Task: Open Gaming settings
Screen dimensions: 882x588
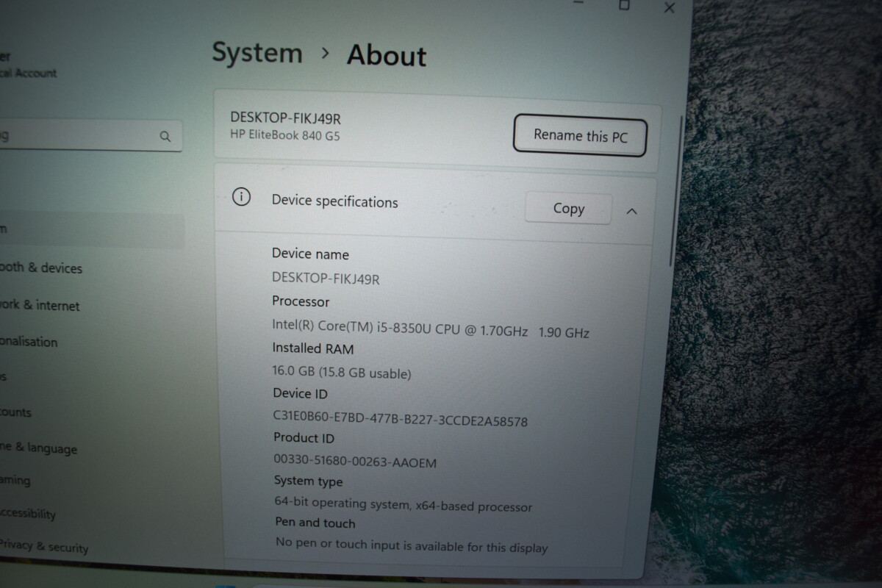Action: 15,481
